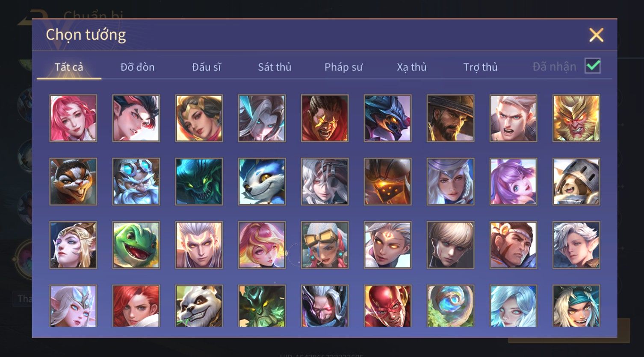
Task: Open the Sát thủ tab
Action: point(275,67)
